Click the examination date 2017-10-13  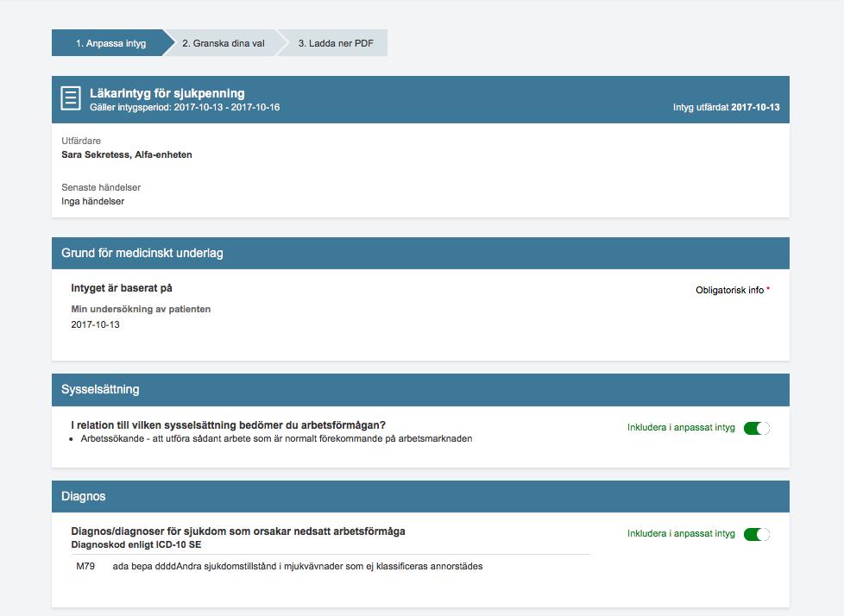pyautogui.click(x=95, y=324)
